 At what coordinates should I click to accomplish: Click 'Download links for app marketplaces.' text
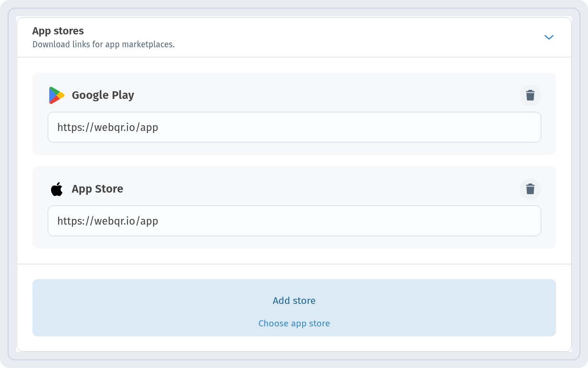point(104,44)
